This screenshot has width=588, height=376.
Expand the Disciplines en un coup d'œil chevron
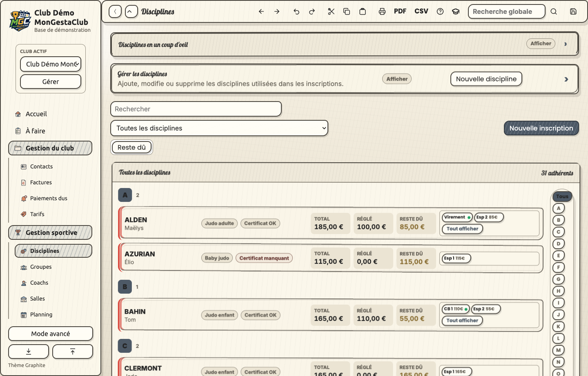pos(566,44)
